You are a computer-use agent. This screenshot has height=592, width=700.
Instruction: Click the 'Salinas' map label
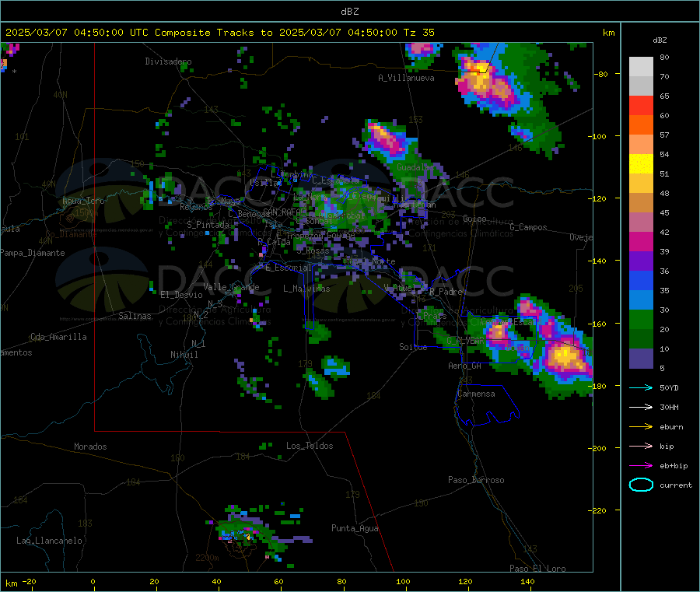[135, 316]
